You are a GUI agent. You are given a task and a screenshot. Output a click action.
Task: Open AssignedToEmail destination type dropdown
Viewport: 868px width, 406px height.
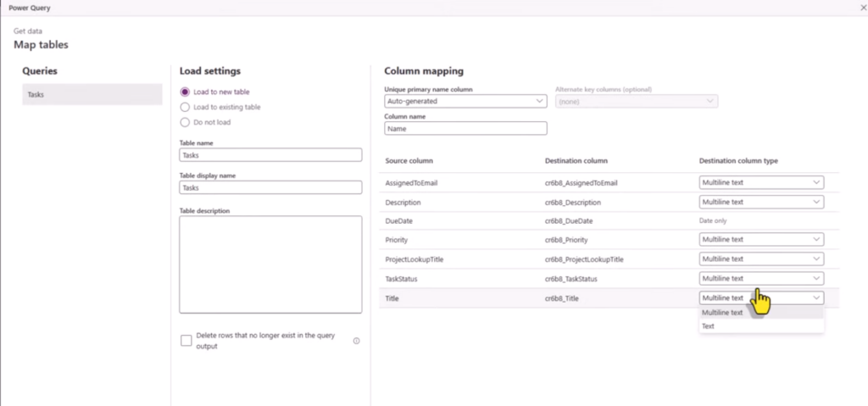[x=761, y=182]
